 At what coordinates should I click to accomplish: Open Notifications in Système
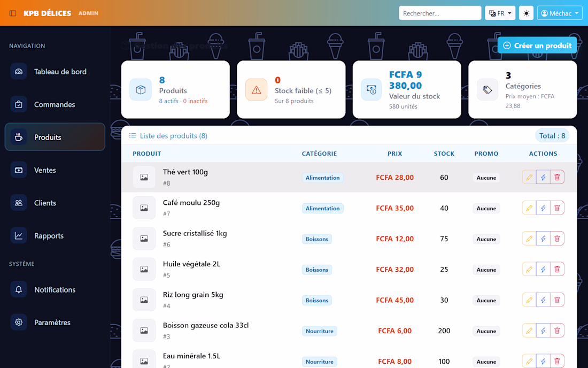(55, 289)
